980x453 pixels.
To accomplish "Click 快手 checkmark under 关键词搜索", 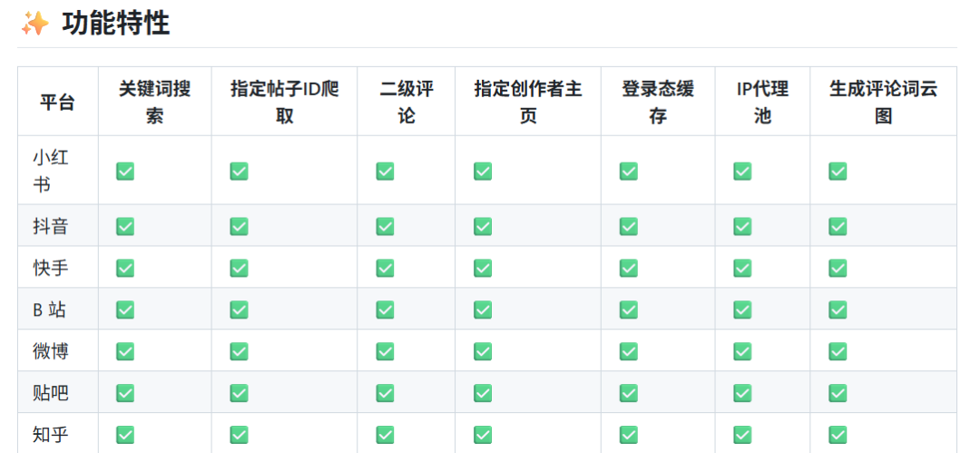I will point(125,268).
